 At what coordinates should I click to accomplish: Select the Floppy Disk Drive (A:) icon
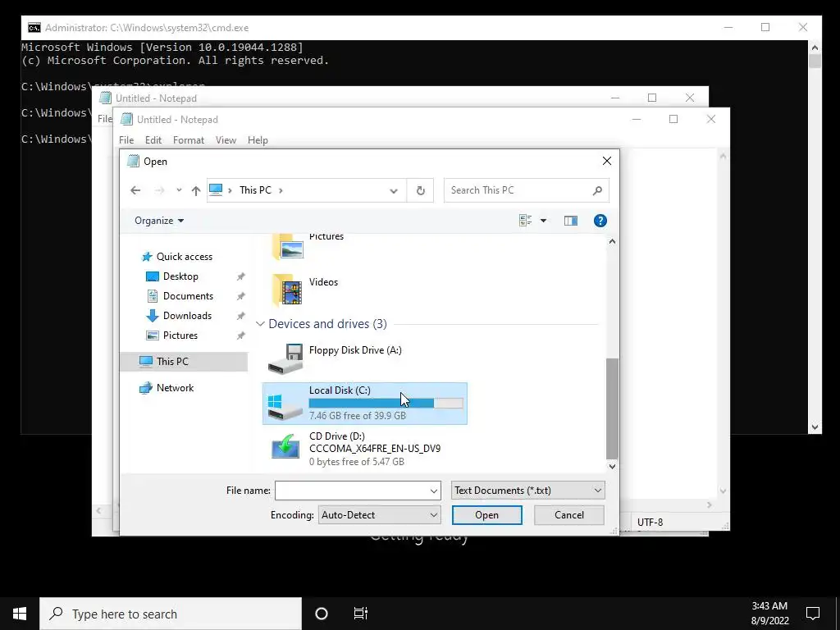(x=285, y=358)
